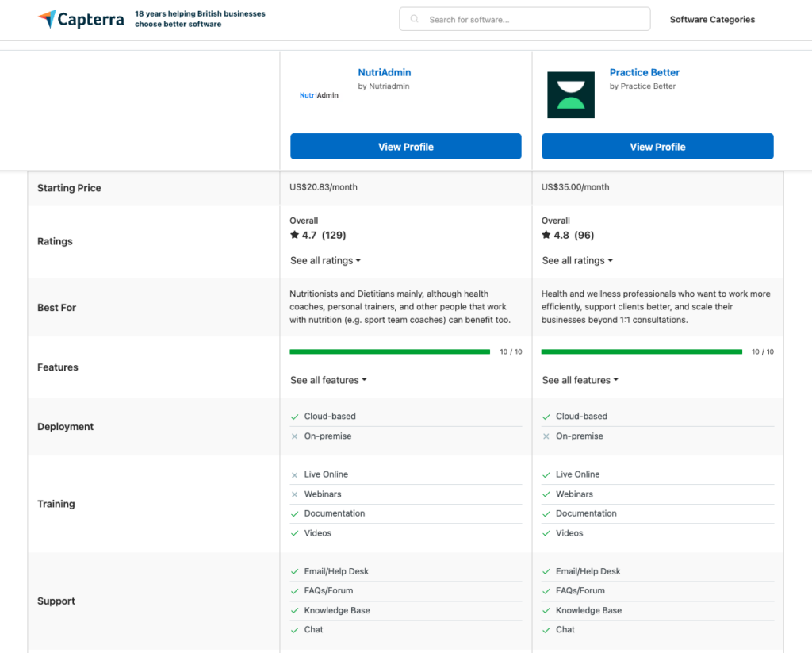Click the Best For row label
Image resolution: width=812 pixels, height=653 pixels.
click(x=56, y=308)
